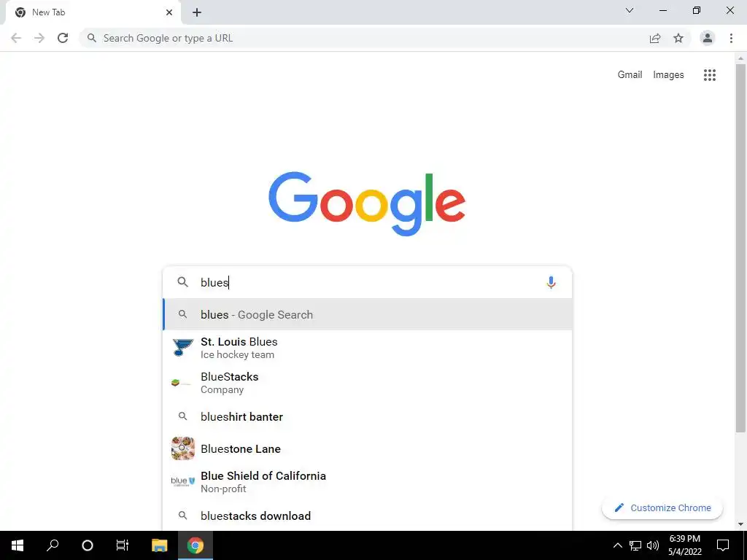Show hidden system tray icons

(x=617, y=545)
